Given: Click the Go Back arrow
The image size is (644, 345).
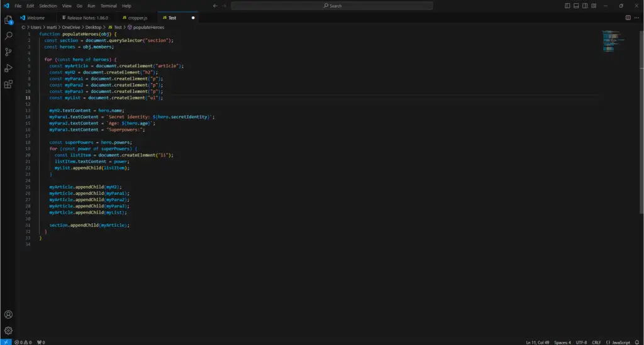Looking at the screenshot, I should (x=215, y=6).
